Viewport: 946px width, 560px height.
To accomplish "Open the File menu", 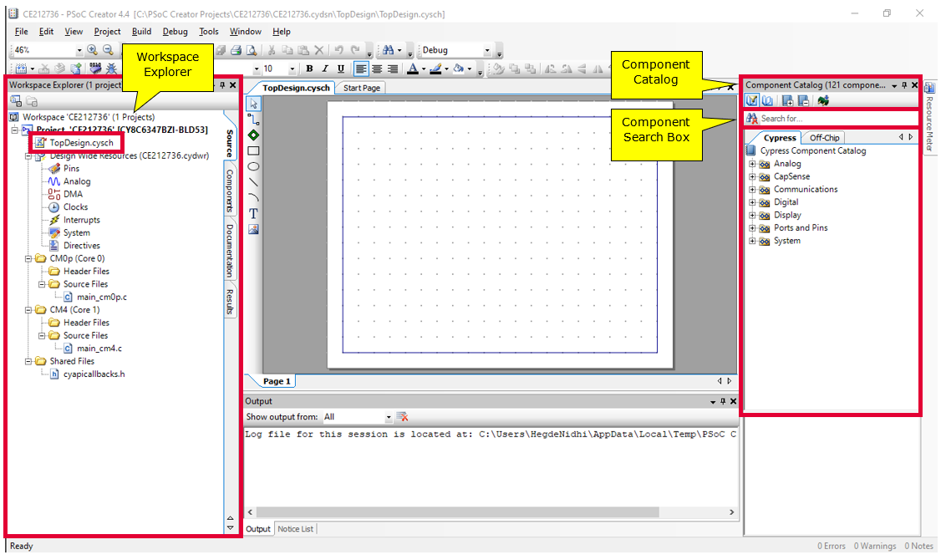I will 21,32.
